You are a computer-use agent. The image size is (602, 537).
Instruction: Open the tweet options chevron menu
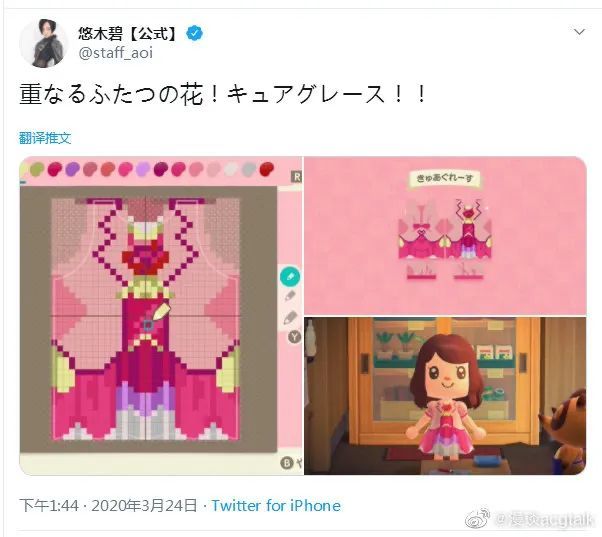coord(579,31)
